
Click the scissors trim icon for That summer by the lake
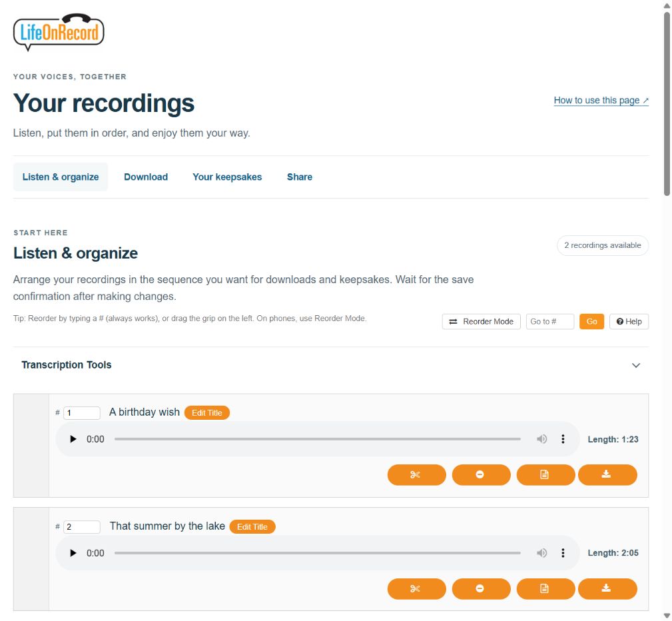coord(416,589)
